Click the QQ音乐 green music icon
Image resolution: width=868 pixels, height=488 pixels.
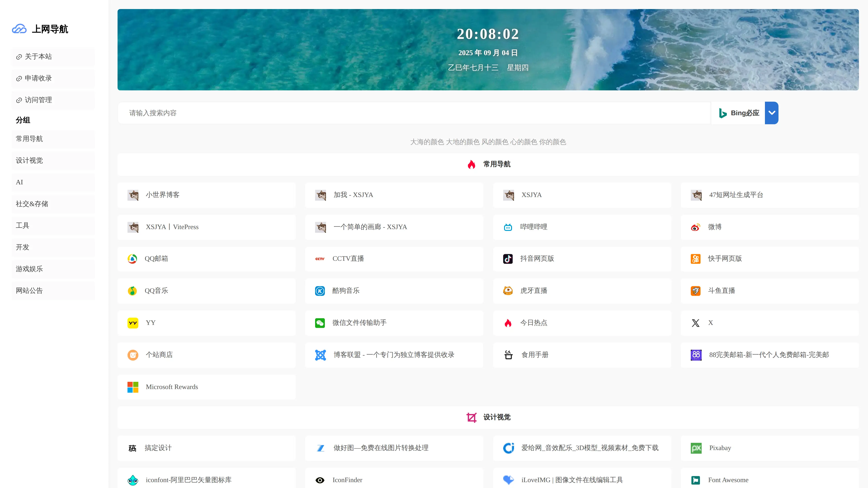(133, 291)
